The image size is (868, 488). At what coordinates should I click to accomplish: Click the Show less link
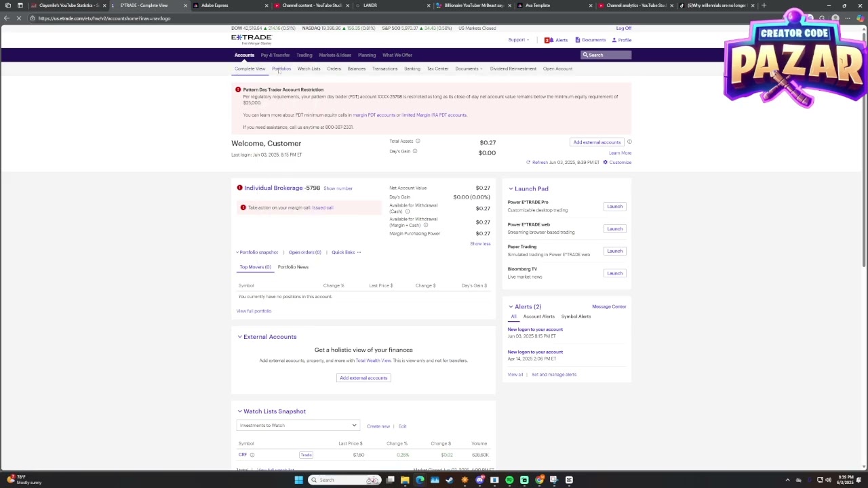click(x=480, y=244)
